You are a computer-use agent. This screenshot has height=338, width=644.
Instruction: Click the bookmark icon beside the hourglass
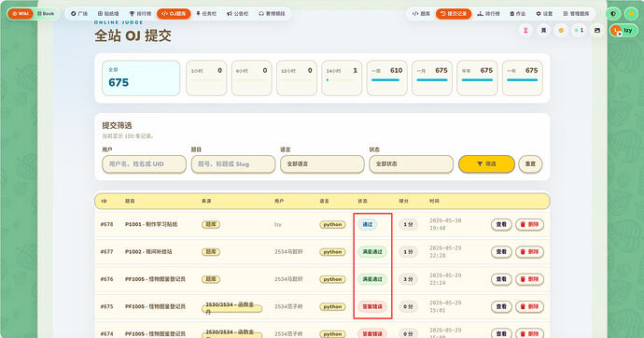click(x=543, y=31)
